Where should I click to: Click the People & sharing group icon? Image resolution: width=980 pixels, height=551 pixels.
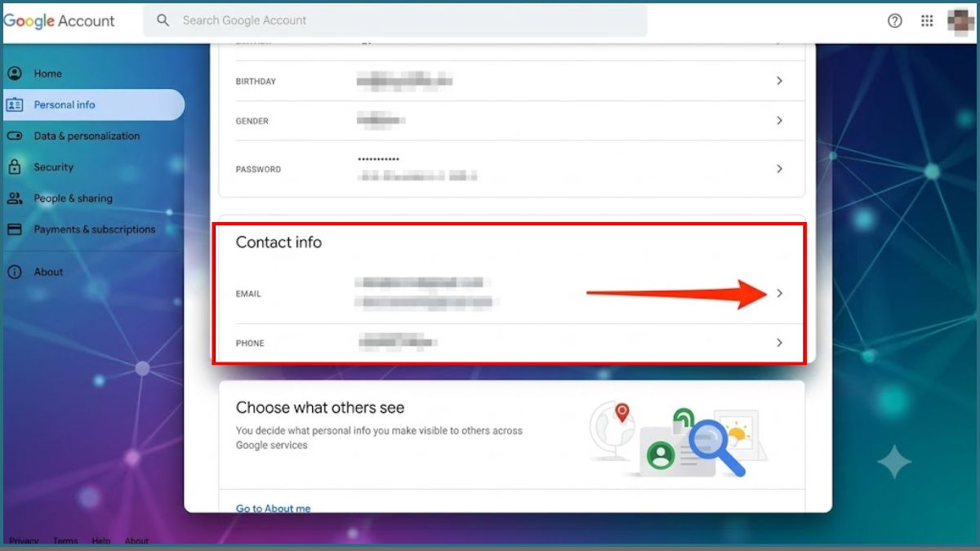pos(15,198)
